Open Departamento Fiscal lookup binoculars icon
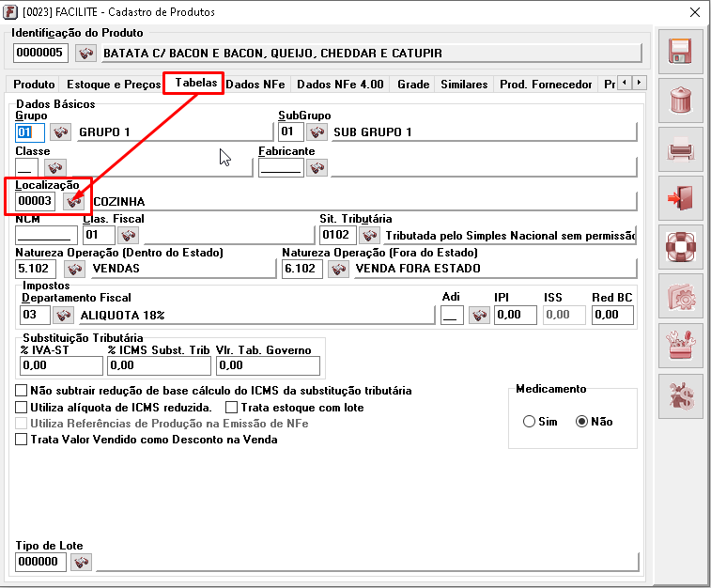The width and height of the screenshot is (711, 588). pyautogui.click(x=64, y=315)
